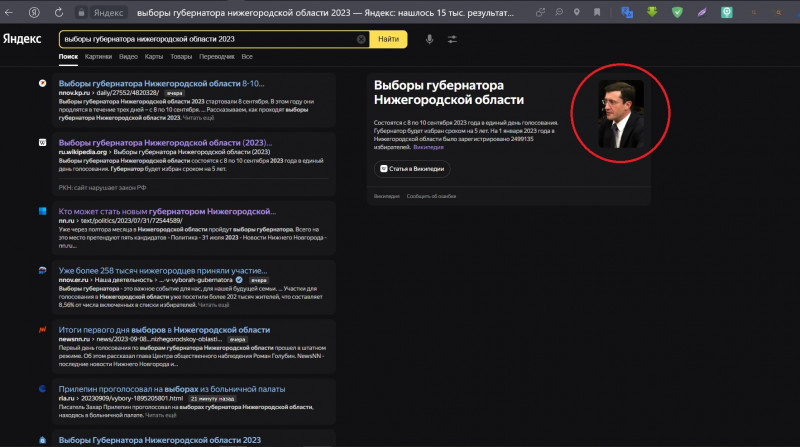Switch to the Карты tab
Screen dimensions: 800x447
[154, 57]
